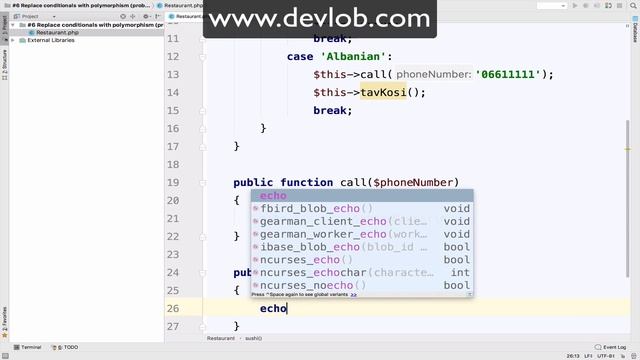Click the 'break;' statement on line 15

pos(333,111)
